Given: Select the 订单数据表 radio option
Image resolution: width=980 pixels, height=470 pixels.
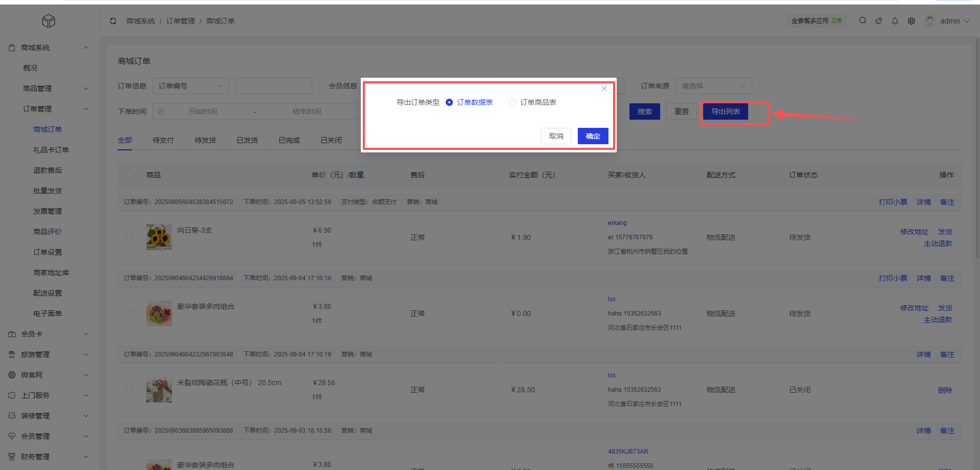Looking at the screenshot, I should [449, 102].
